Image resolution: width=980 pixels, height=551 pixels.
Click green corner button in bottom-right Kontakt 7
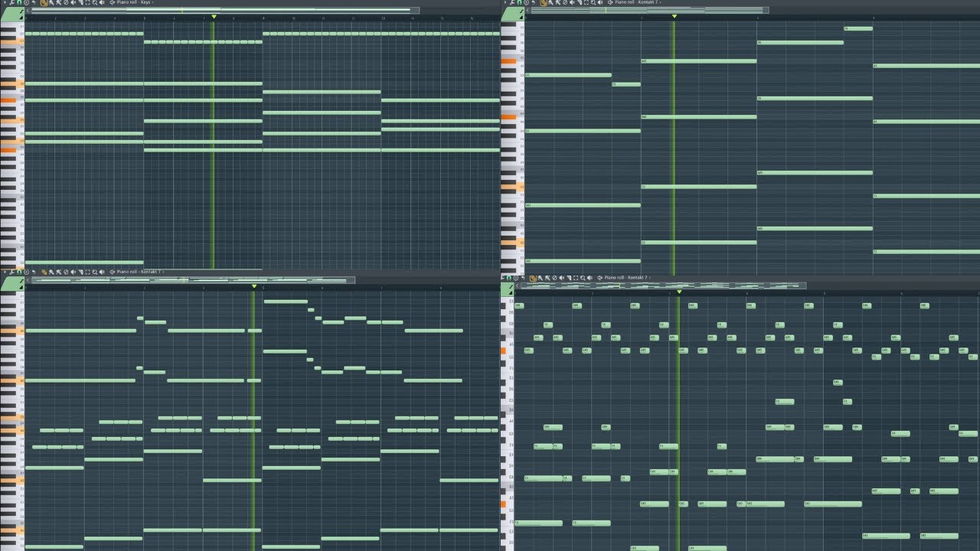click(x=508, y=289)
